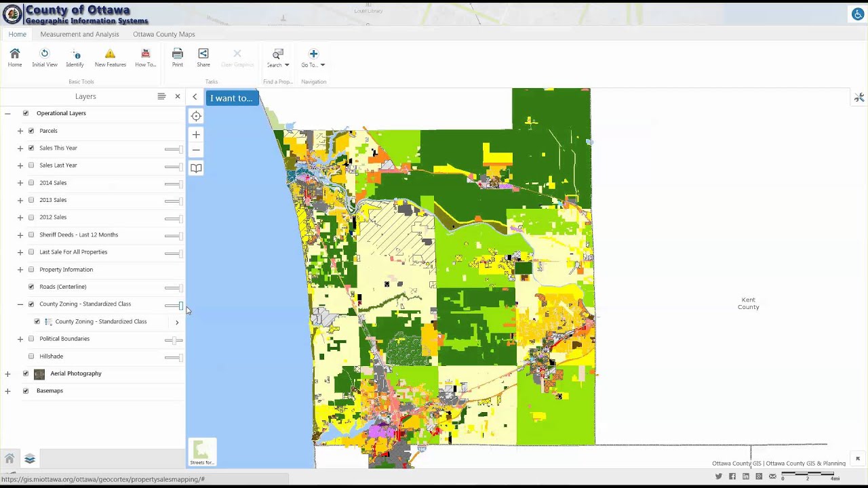This screenshot has width=868, height=488.
Task: Enable the Hillshade layer
Action: tap(31, 357)
